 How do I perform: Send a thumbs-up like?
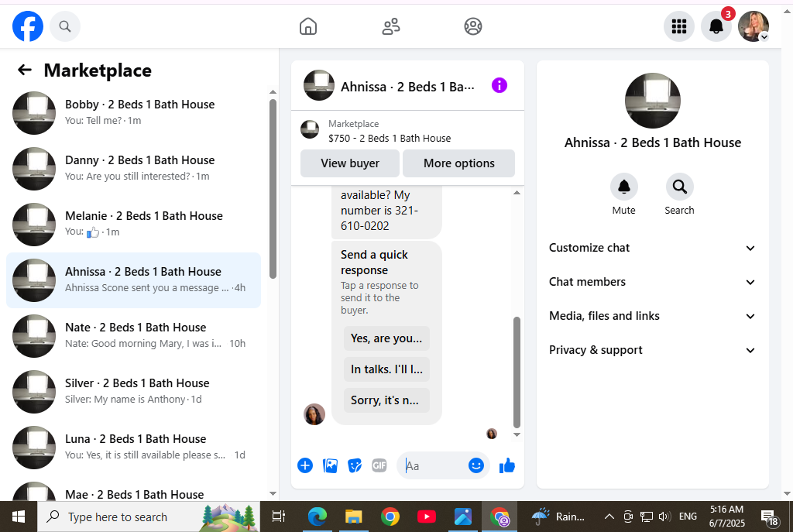coord(506,465)
